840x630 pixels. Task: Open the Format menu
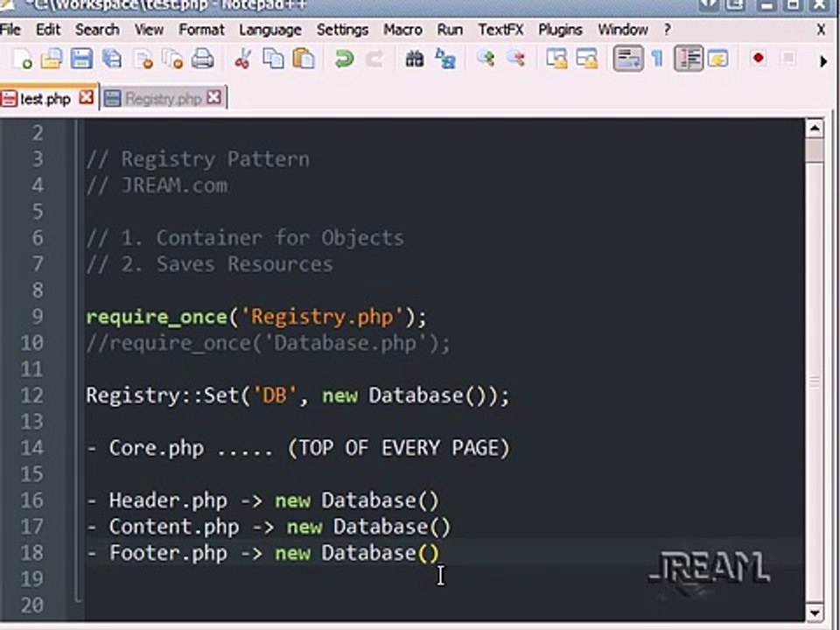(201, 30)
